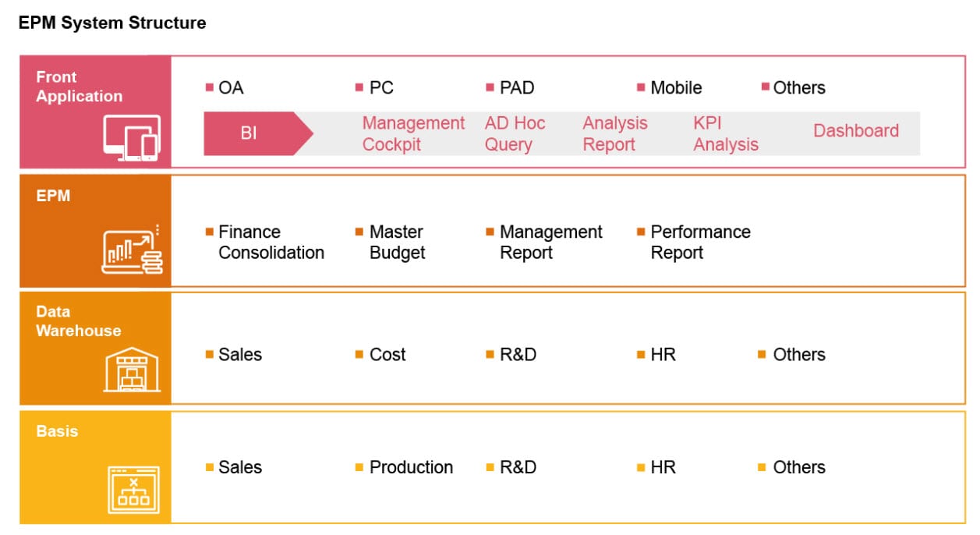Click the bullet marker before Mobile
The height and width of the screenshot is (535, 980).
(x=639, y=88)
